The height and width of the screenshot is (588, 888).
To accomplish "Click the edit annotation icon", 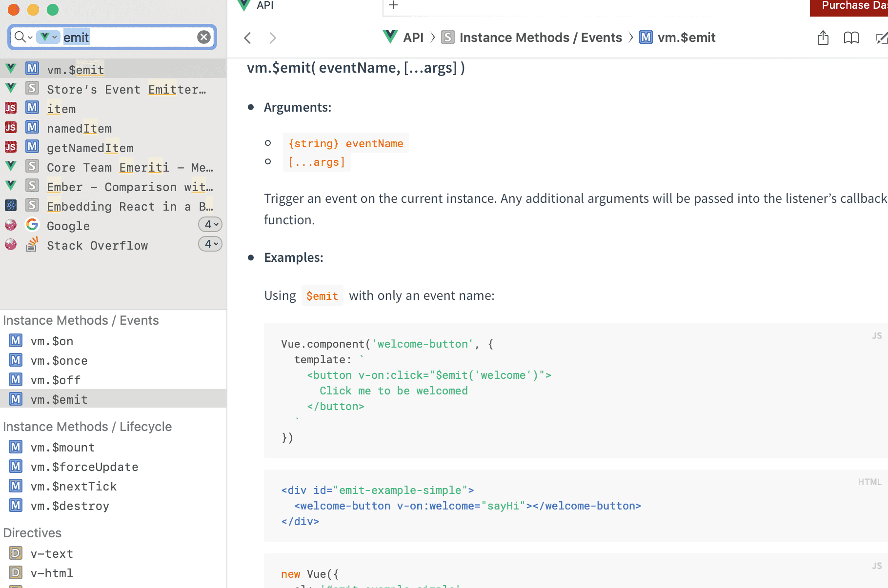I will coord(881,38).
